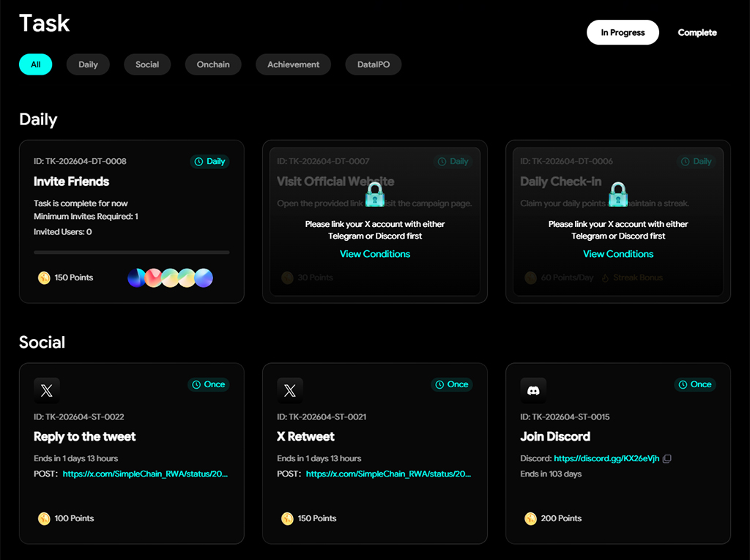Click the lock icon on Daily Check-in card
The height and width of the screenshot is (560, 750).
[x=618, y=195]
